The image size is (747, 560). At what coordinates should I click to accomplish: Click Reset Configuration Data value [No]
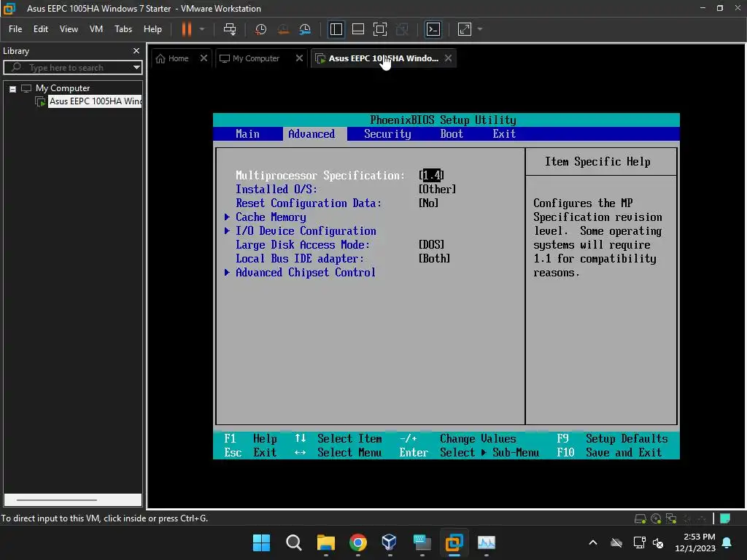point(428,203)
